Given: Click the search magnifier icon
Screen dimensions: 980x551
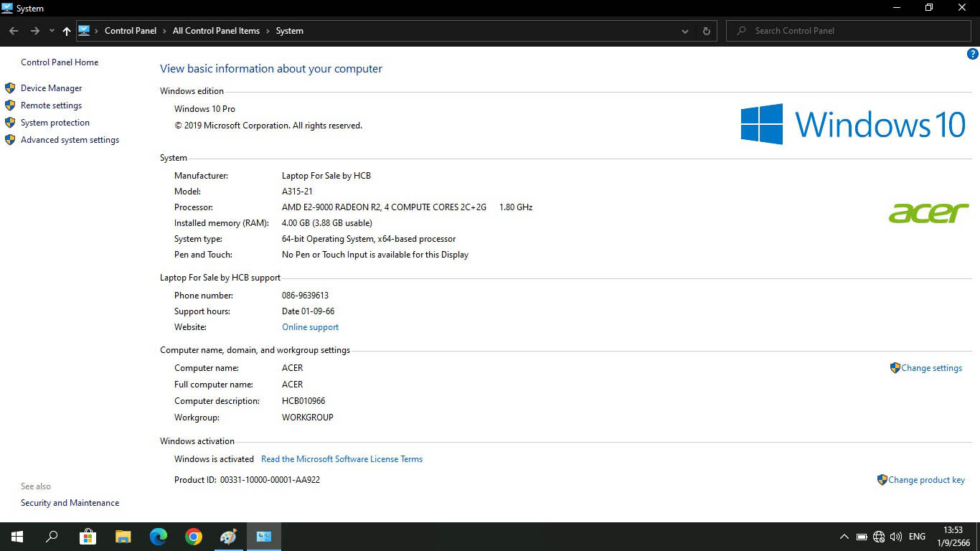Looking at the screenshot, I should pos(741,31).
